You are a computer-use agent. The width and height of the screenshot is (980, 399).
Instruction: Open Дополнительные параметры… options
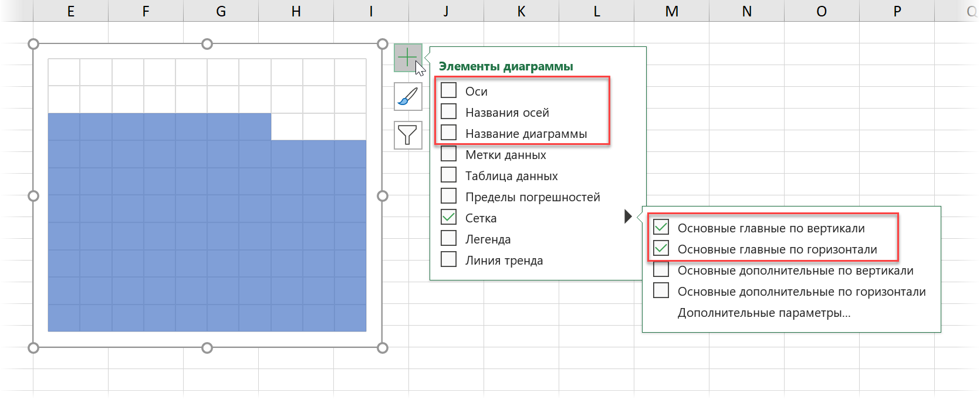coord(764,313)
